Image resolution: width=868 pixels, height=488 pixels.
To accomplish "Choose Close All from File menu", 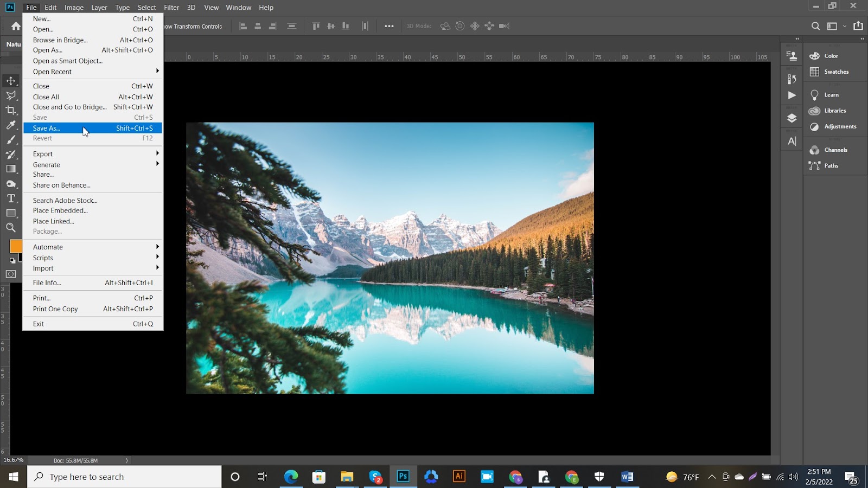I will point(93,97).
